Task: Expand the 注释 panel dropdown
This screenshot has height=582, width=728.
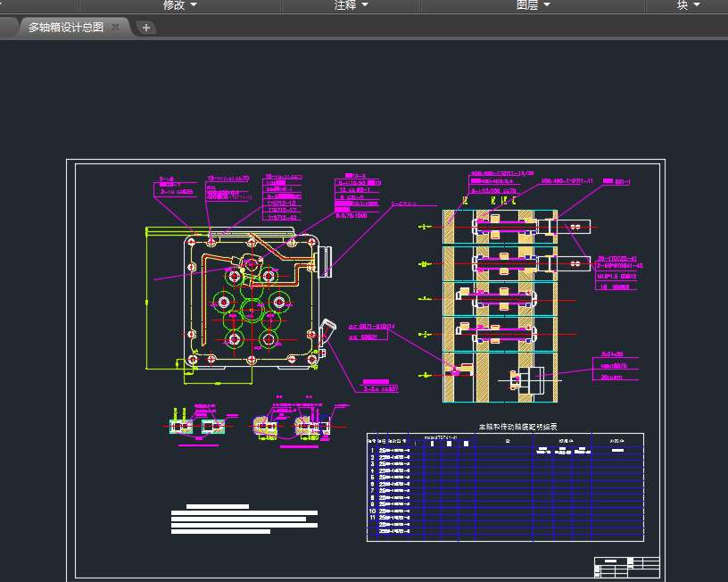Action: 351,5
